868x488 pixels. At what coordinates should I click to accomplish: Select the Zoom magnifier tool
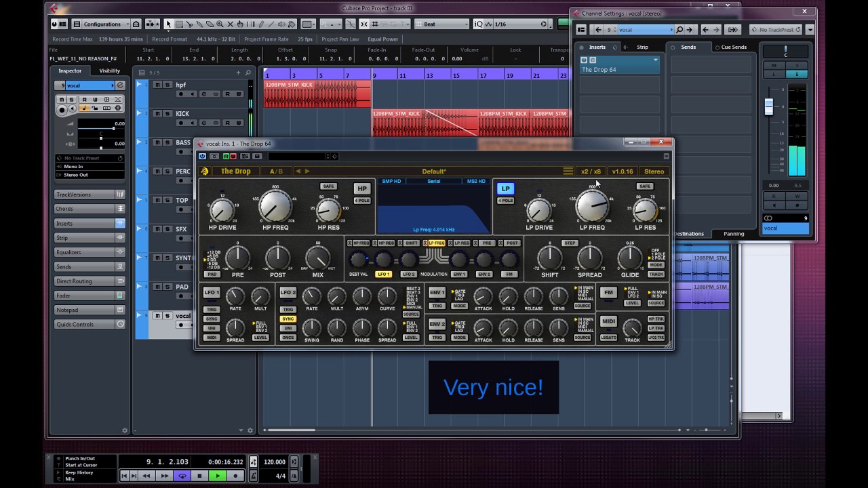point(220,24)
